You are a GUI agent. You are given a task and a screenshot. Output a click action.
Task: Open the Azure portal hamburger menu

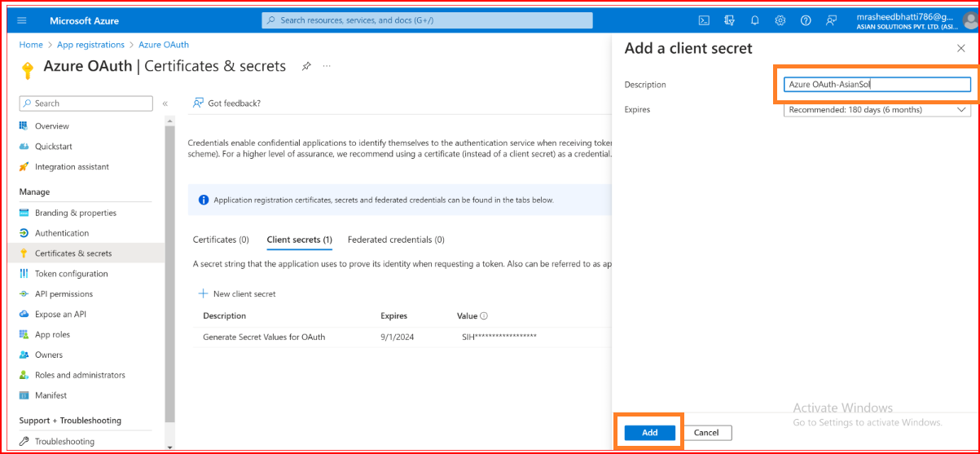[22, 20]
